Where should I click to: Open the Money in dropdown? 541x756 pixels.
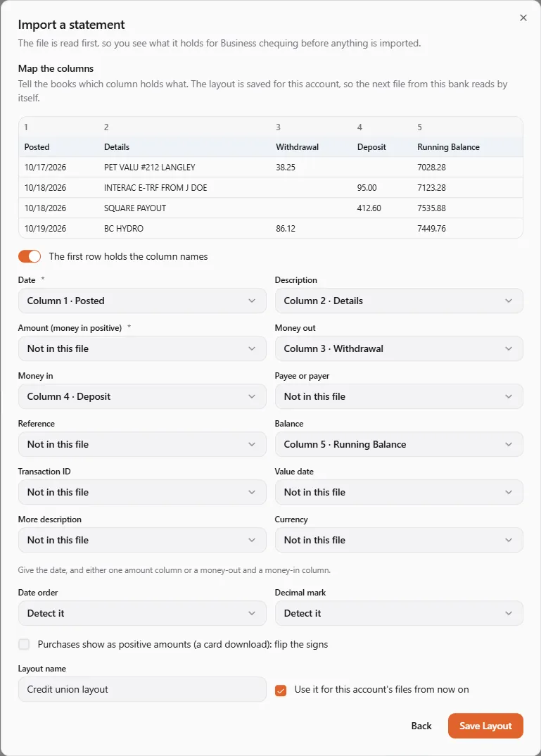point(142,396)
